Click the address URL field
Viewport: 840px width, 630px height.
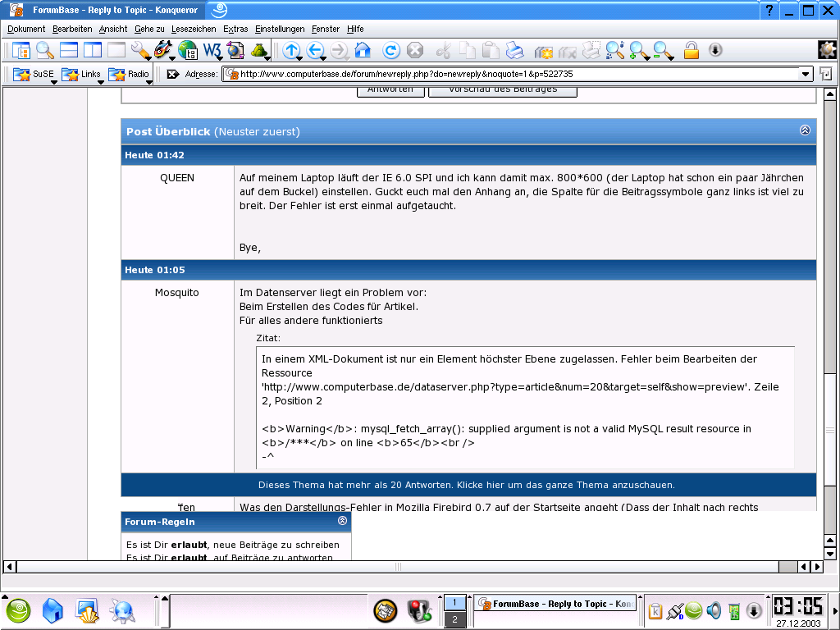512,74
